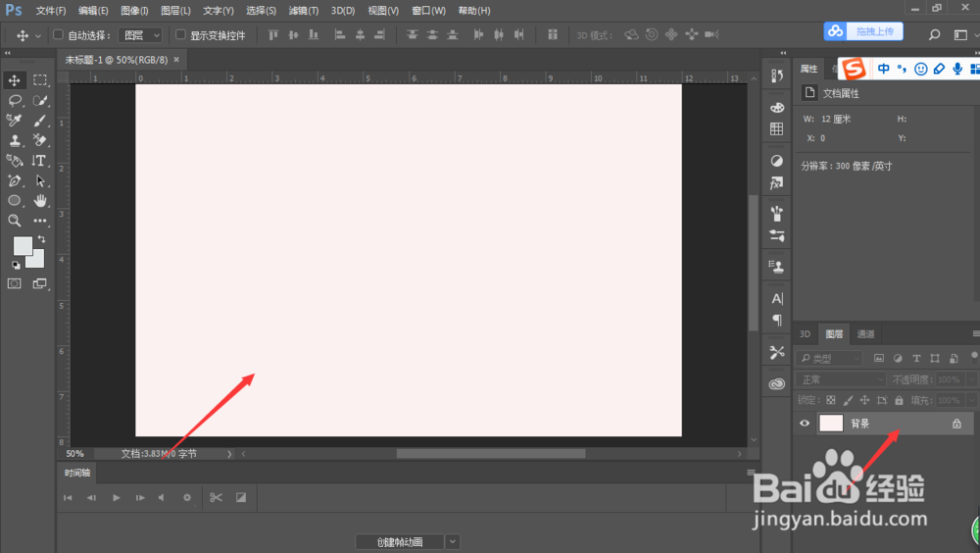The image size is (980, 553).
Task: Set the foreground color swatch
Action: (x=23, y=246)
